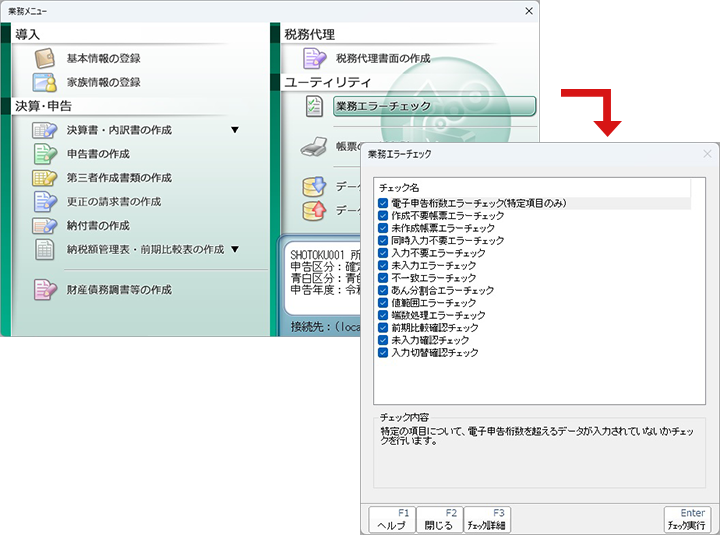Expand the 決算書・内訳書の作成 arrow
720x535 pixels.
234,130
